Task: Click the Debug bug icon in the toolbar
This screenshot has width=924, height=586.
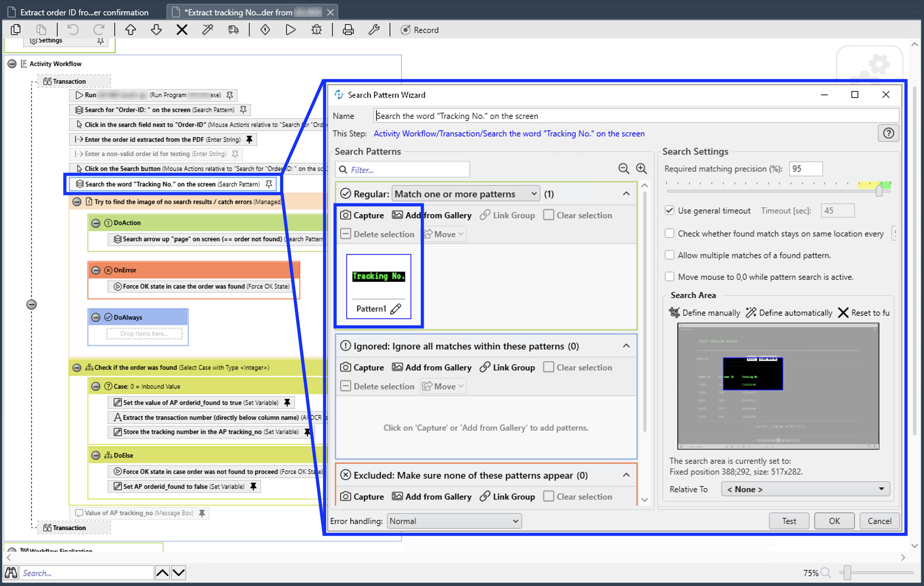Action: 316,29
